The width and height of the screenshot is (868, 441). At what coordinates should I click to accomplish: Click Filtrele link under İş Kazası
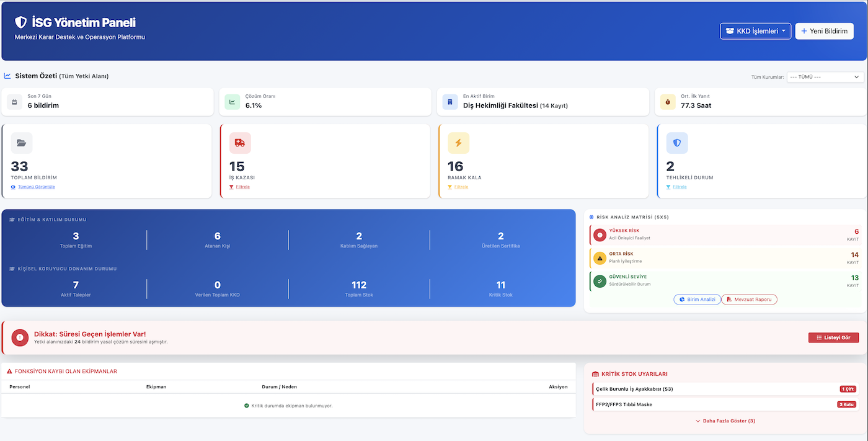(x=242, y=187)
